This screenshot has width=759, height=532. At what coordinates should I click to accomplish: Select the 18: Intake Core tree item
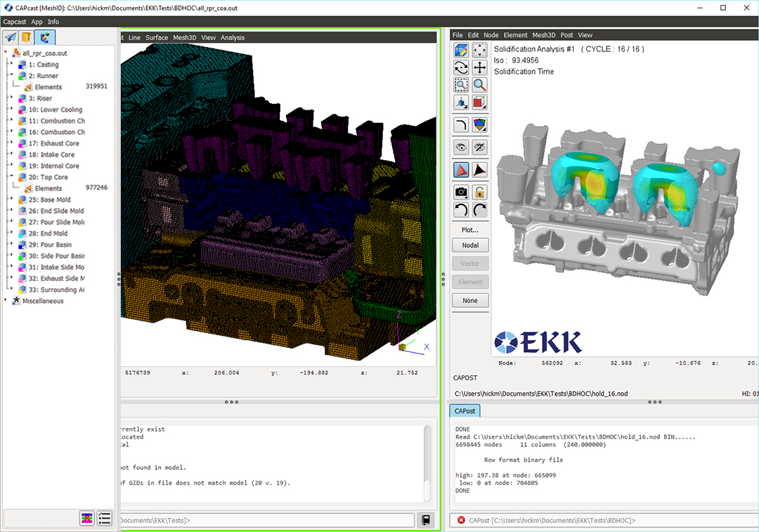(57, 155)
